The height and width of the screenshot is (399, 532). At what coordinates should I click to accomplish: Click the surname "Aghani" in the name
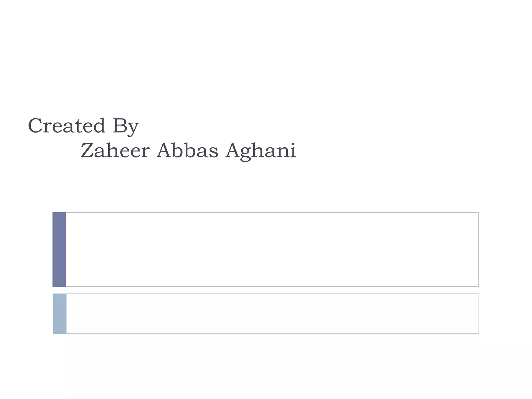[261, 151]
